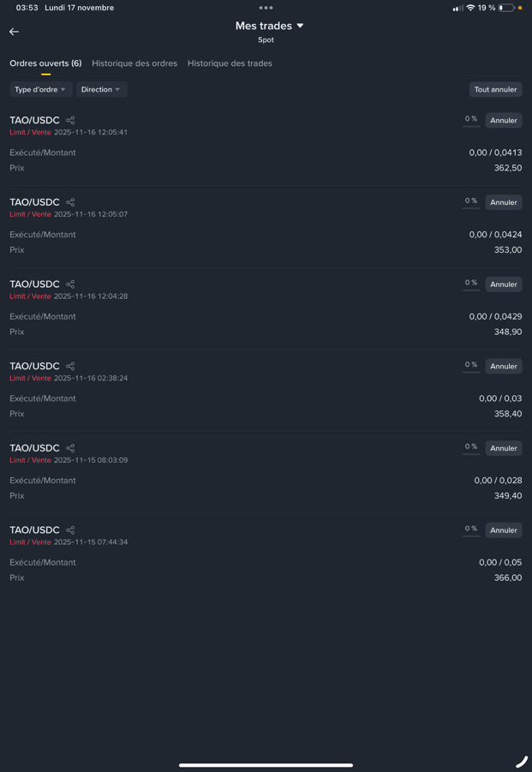The image size is (532, 772).
Task: Open the Type d'ordre filter dropdown
Action: click(x=40, y=89)
